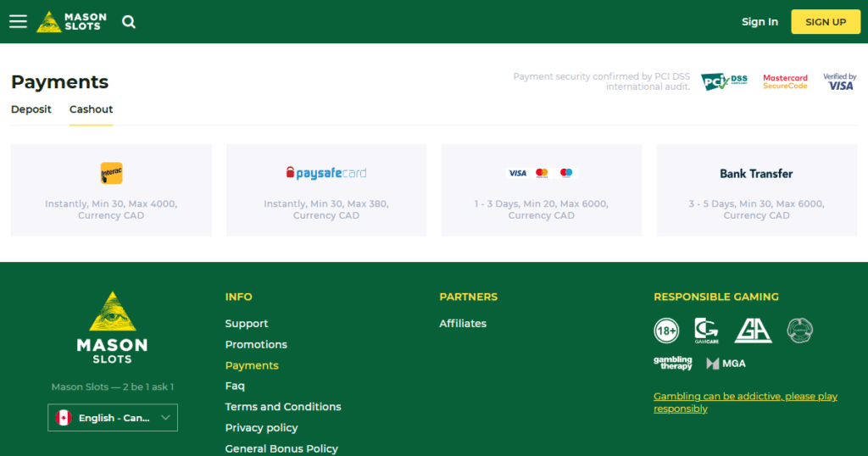Click the Interac terms text 'Max 4000'
This screenshot has width=868, height=456.
[x=153, y=203]
